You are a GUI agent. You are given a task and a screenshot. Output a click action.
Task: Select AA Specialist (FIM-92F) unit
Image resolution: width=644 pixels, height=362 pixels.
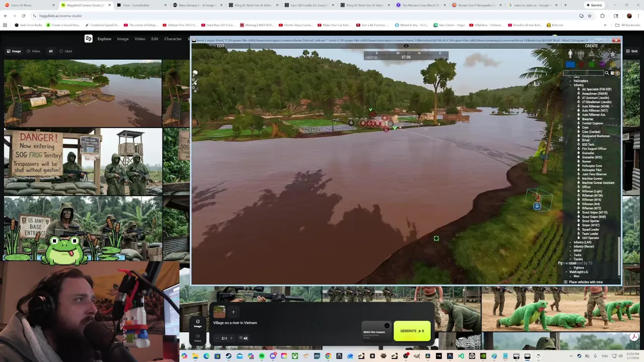click(597, 89)
